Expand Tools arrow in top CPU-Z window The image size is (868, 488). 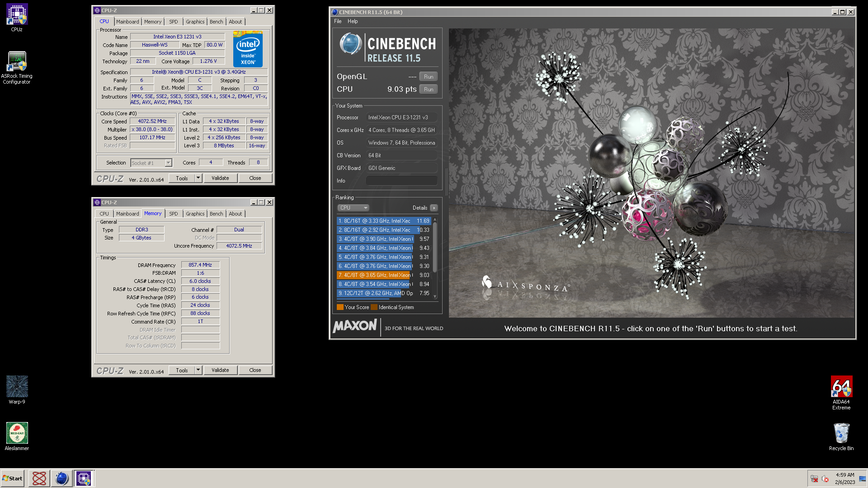point(198,178)
